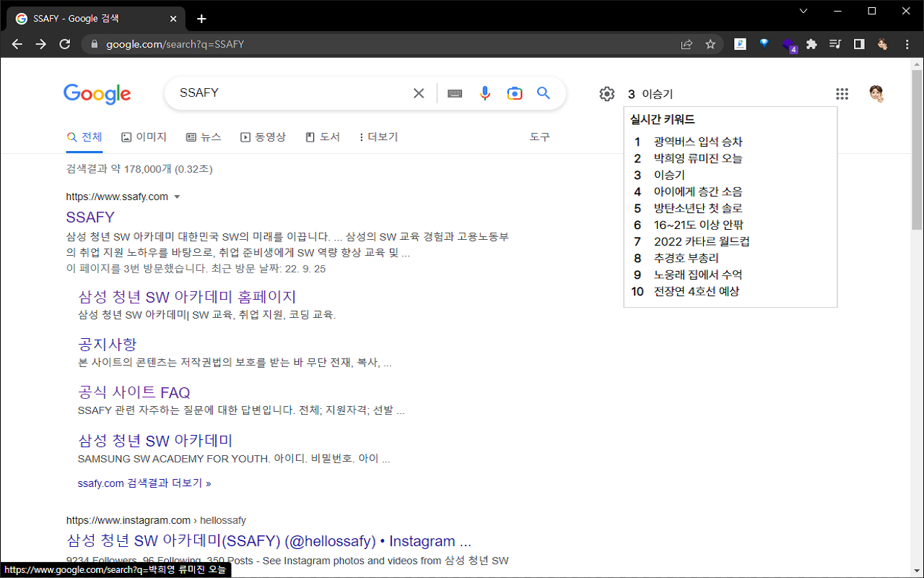Select the 전체 search tab
The width and height of the screenshot is (924, 578).
point(84,137)
